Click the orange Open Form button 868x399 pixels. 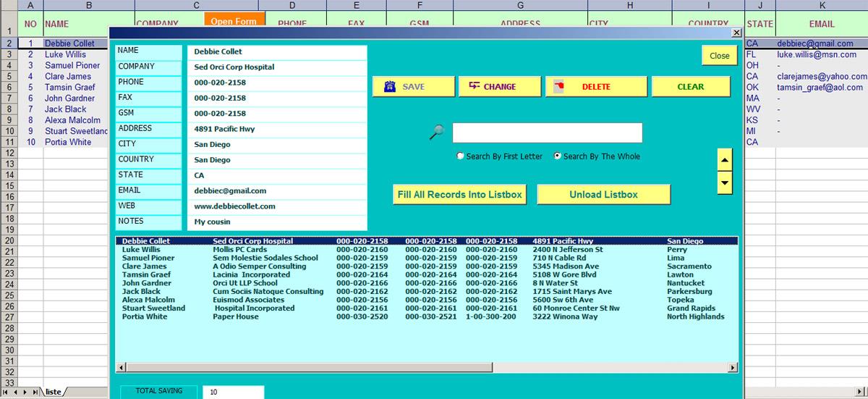(233, 20)
